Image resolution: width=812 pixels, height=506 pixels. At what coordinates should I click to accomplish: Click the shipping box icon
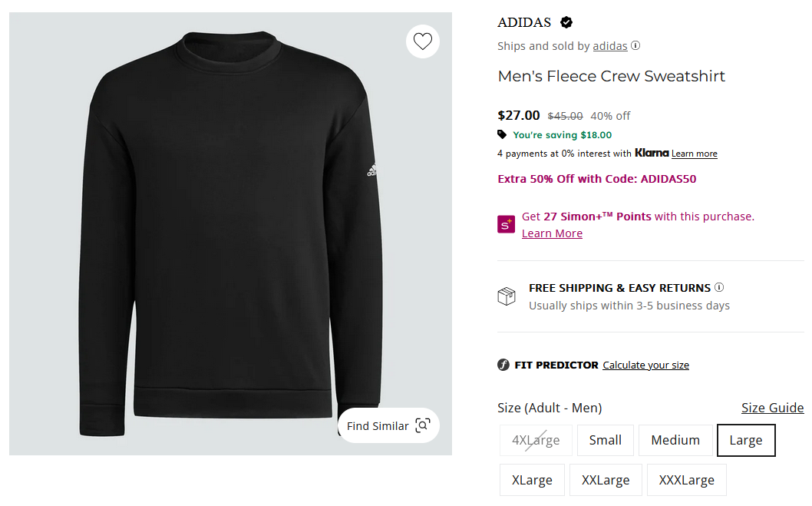coord(507,296)
